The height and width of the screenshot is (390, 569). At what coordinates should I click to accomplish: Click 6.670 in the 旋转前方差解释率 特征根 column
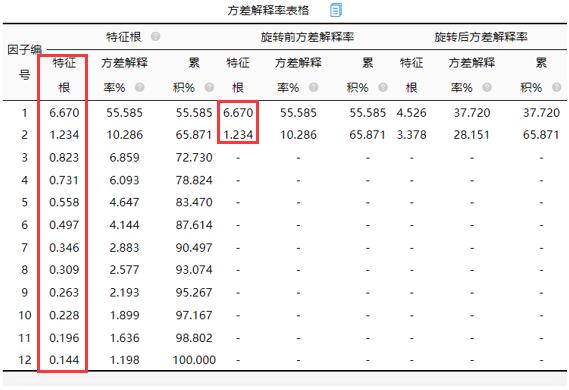(238, 112)
